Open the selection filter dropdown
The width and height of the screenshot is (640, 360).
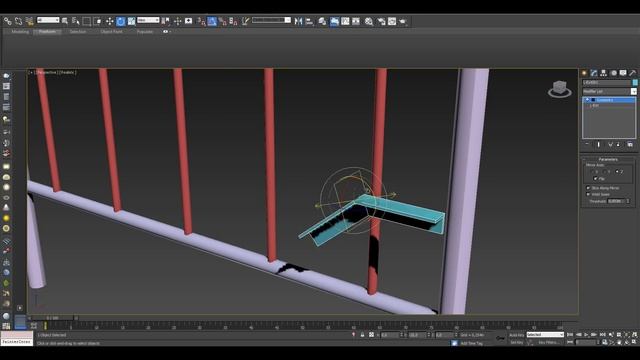48,20
